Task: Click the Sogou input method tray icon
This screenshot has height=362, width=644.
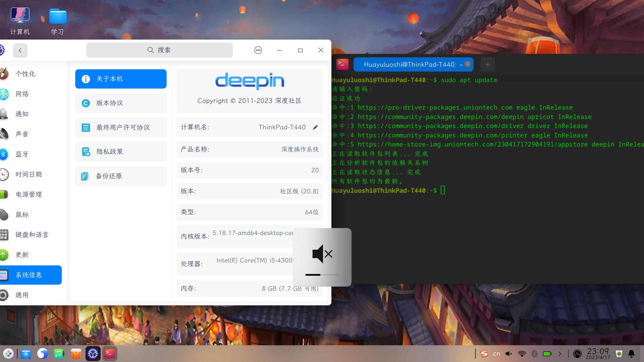Action: [x=484, y=354]
